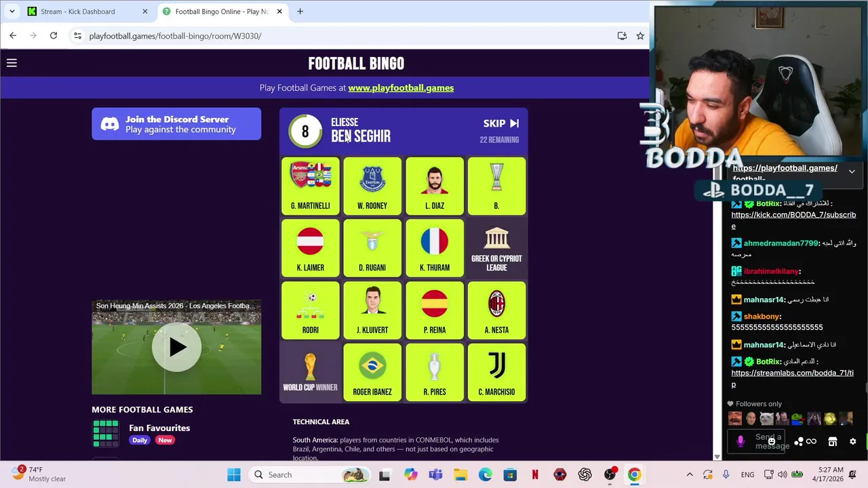Open a new browser tab

point(300,12)
